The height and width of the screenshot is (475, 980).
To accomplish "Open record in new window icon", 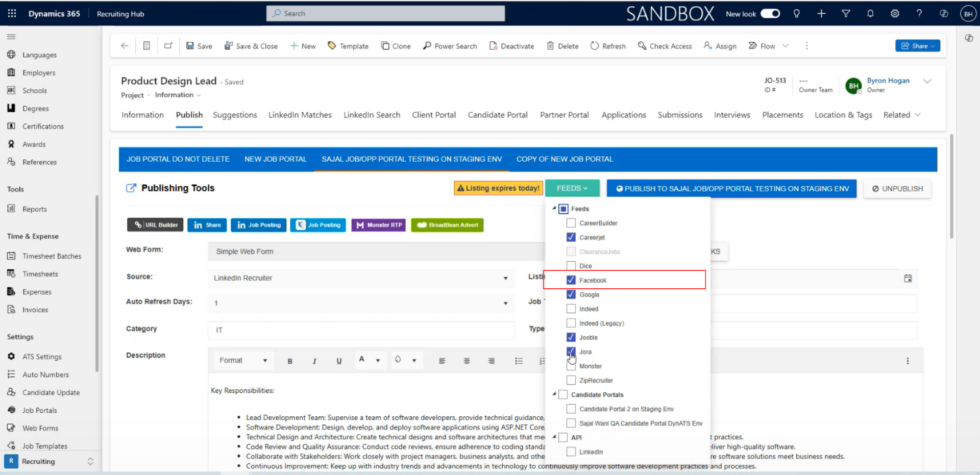I will coord(168,46).
